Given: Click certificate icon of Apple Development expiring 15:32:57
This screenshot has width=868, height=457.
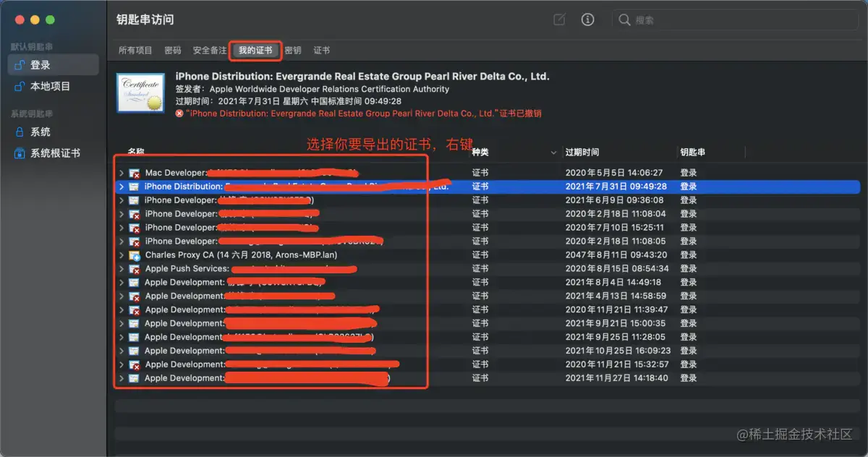Looking at the screenshot, I should pyautogui.click(x=134, y=365).
